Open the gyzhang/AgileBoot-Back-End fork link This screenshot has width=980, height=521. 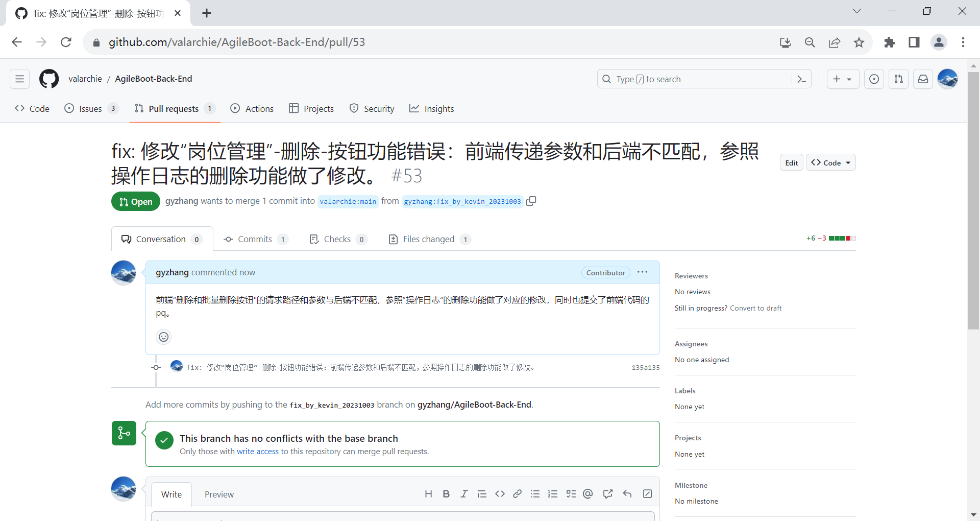tap(474, 405)
